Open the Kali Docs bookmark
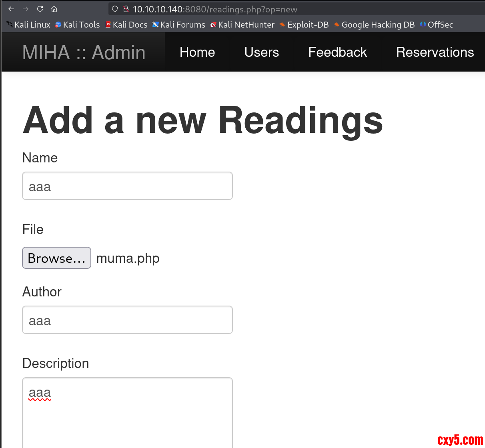485x448 pixels. [x=126, y=25]
